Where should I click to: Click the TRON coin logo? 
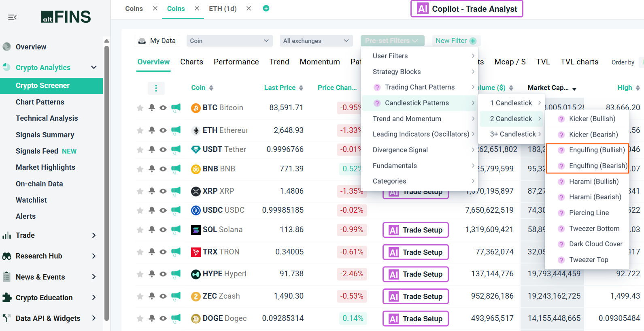196,252
